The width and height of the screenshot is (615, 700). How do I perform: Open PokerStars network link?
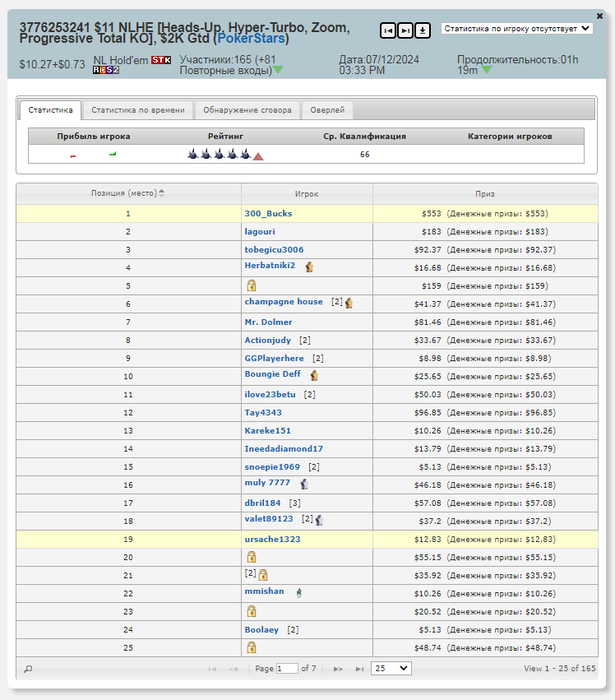click(251, 38)
